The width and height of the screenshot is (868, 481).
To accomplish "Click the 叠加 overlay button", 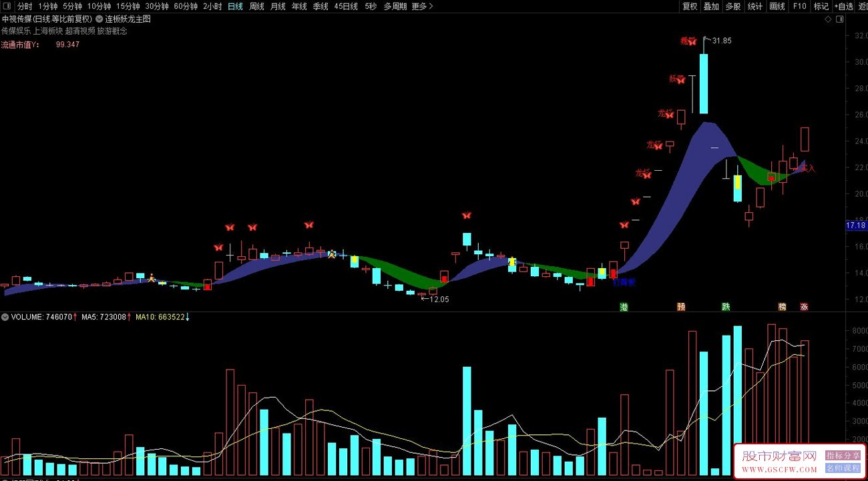I will click(711, 6).
